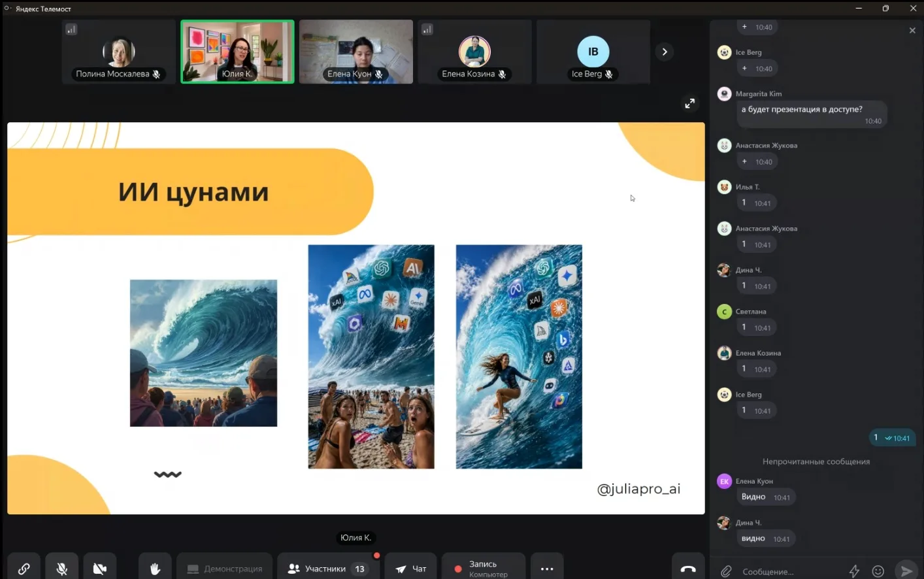Hang up the call
The width and height of the screenshot is (924, 579).
click(x=688, y=568)
